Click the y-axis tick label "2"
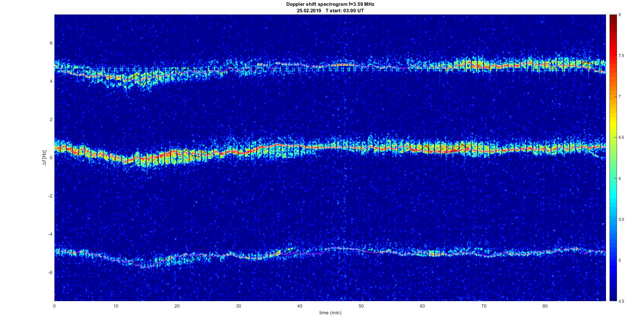This screenshot has width=644, height=323. tap(51, 119)
